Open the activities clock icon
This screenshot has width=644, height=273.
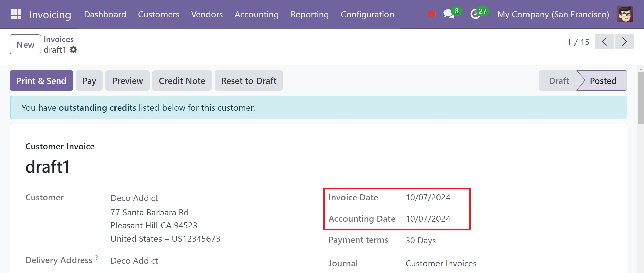coord(475,14)
